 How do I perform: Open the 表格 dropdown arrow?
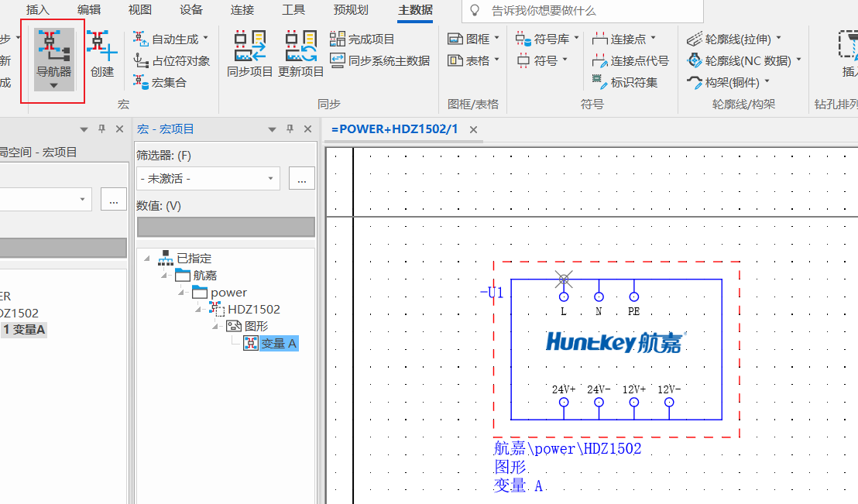pyautogui.click(x=497, y=60)
